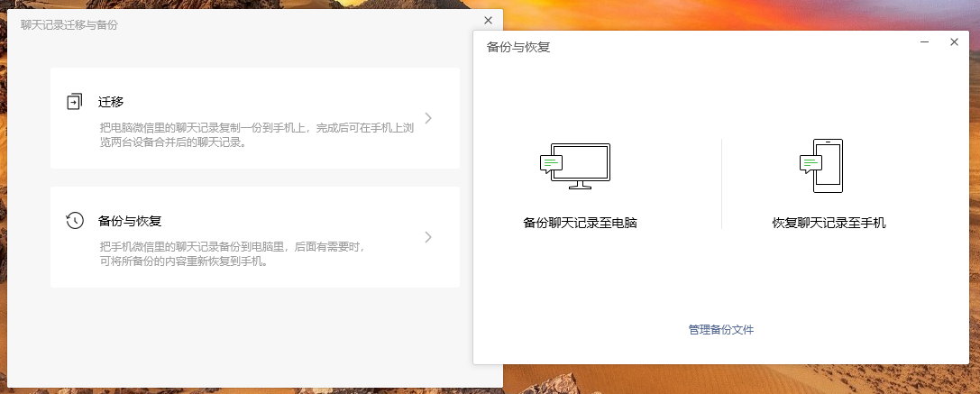
Task: Click the 备份与恢复 heading in left window
Action: pyautogui.click(x=130, y=221)
